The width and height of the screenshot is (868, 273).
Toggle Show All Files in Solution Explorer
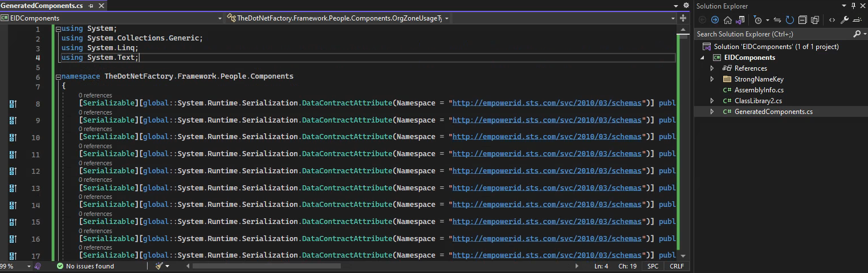point(815,19)
